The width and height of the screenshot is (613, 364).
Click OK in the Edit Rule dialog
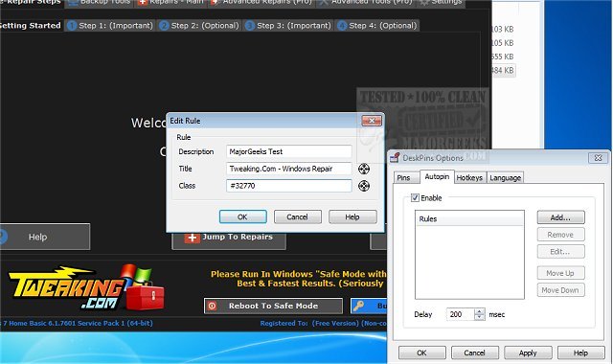[x=242, y=217]
